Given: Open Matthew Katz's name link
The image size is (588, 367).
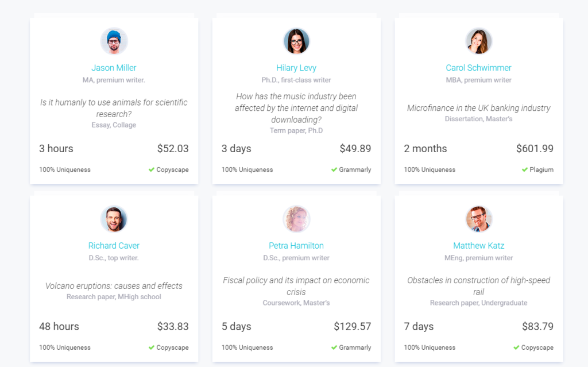Looking at the screenshot, I should 478,246.
